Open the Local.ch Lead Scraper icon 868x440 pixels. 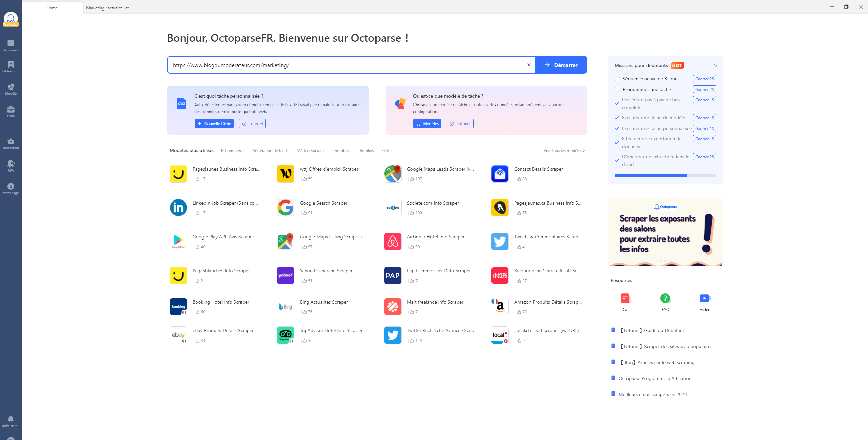tap(500, 335)
